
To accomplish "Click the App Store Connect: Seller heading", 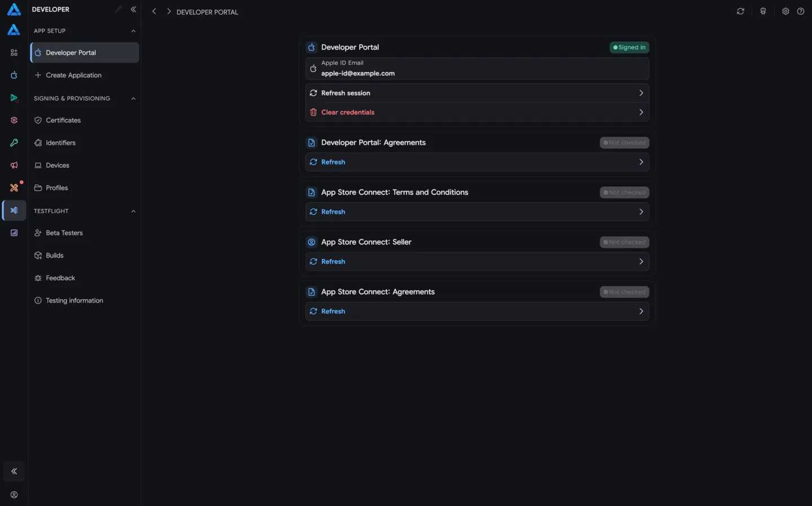I will [x=366, y=242].
